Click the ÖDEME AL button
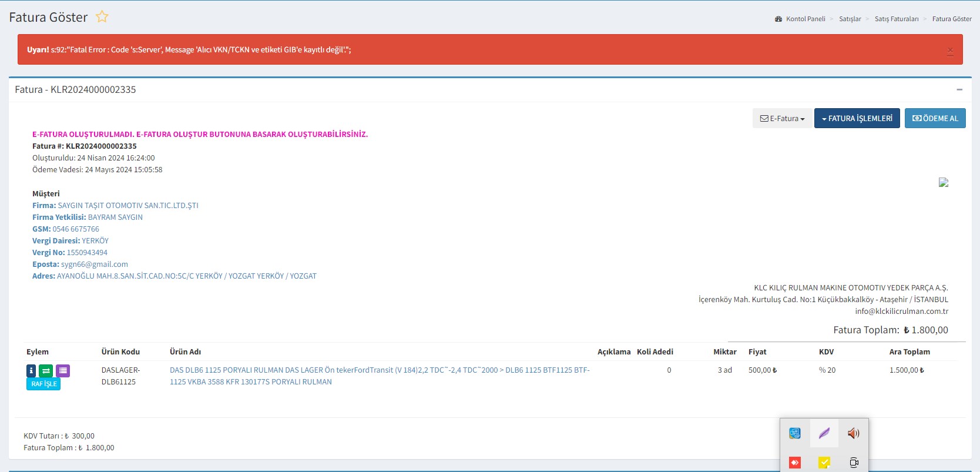980x472 pixels. (x=935, y=118)
